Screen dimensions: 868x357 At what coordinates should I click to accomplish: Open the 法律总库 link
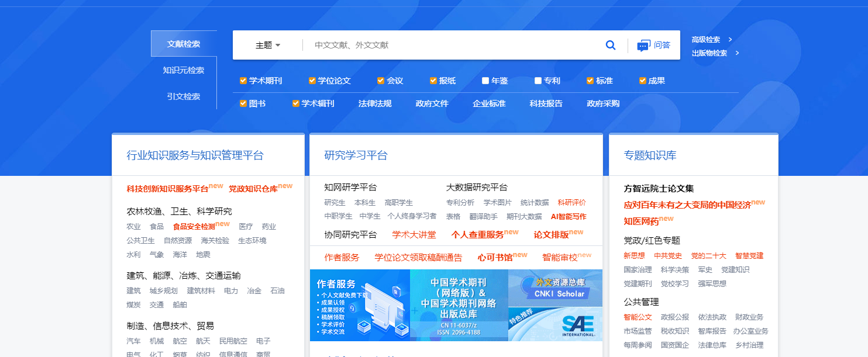pyautogui.click(x=712, y=345)
